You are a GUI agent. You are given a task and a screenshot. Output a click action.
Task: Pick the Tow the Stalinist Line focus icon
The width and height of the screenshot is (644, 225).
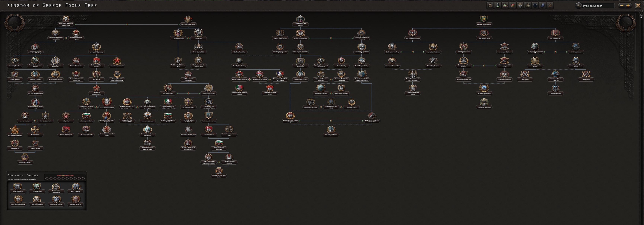coord(107,102)
